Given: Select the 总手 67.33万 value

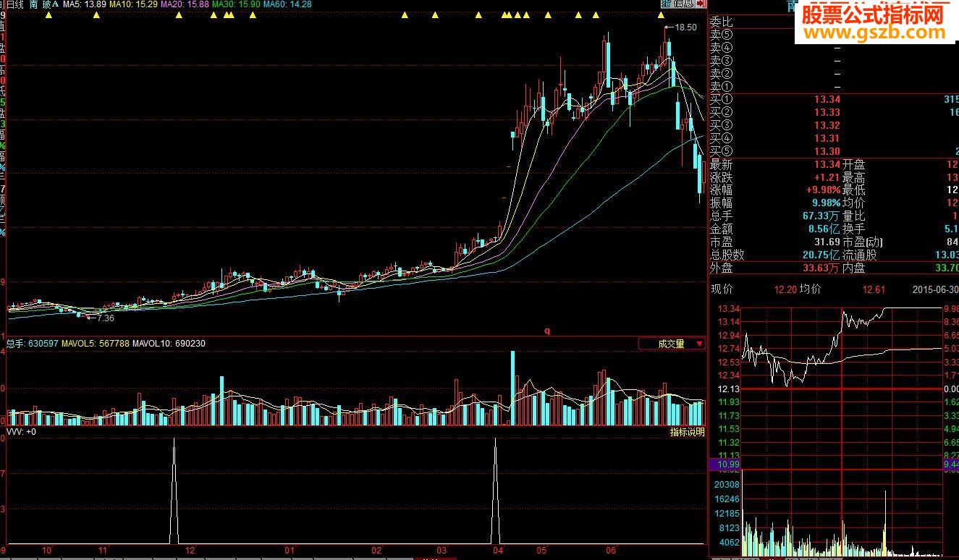Looking at the screenshot, I should click(821, 216).
